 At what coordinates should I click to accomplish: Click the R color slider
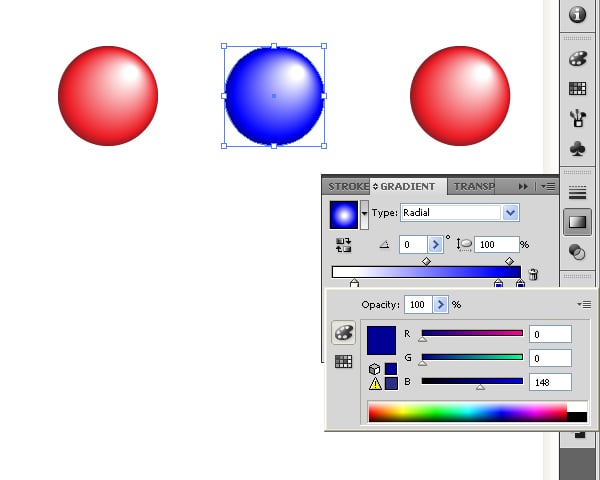(x=472, y=333)
